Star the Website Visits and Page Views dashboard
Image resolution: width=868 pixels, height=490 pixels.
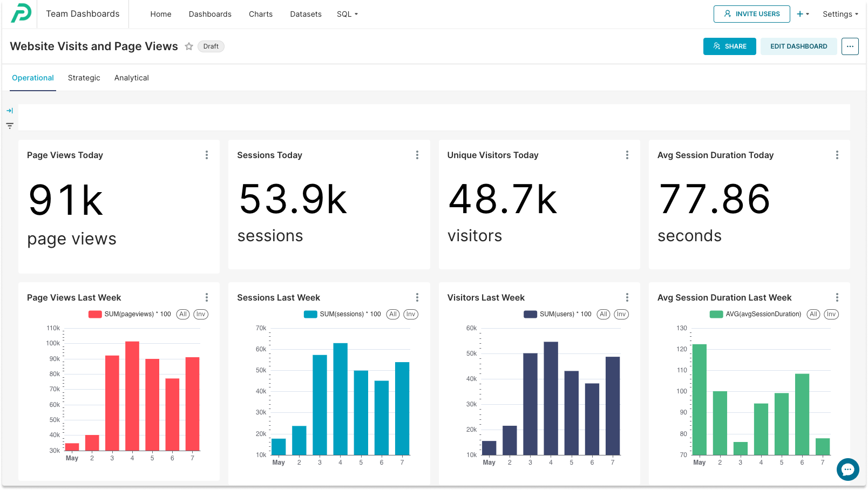(189, 46)
